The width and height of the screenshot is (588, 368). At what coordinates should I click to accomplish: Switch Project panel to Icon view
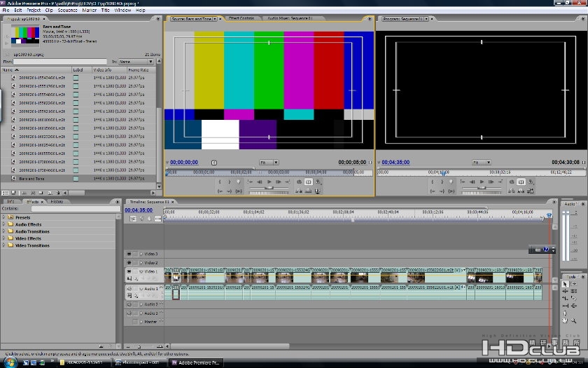13,193
